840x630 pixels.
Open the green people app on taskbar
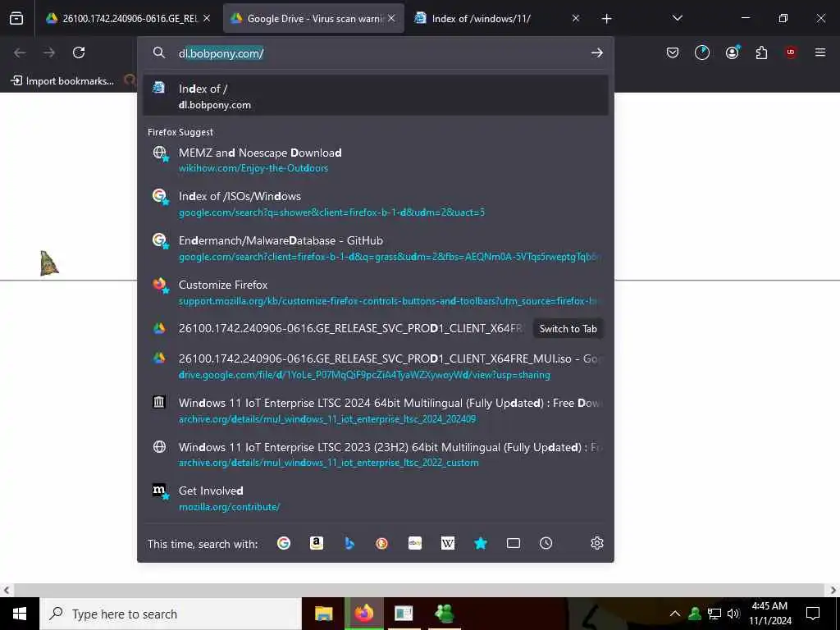(x=444, y=614)
